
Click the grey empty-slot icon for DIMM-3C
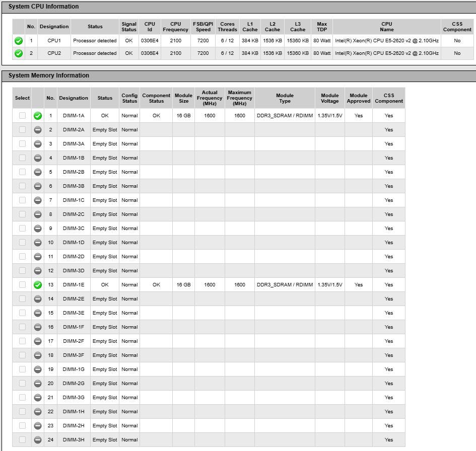(x=38, y=229)
